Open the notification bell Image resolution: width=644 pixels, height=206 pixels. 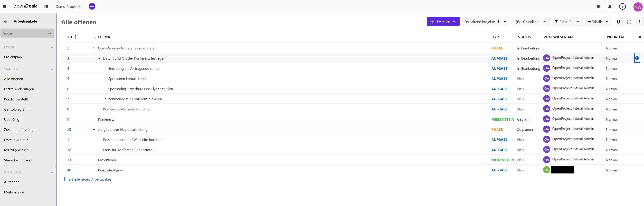click(x=610, y=7)
